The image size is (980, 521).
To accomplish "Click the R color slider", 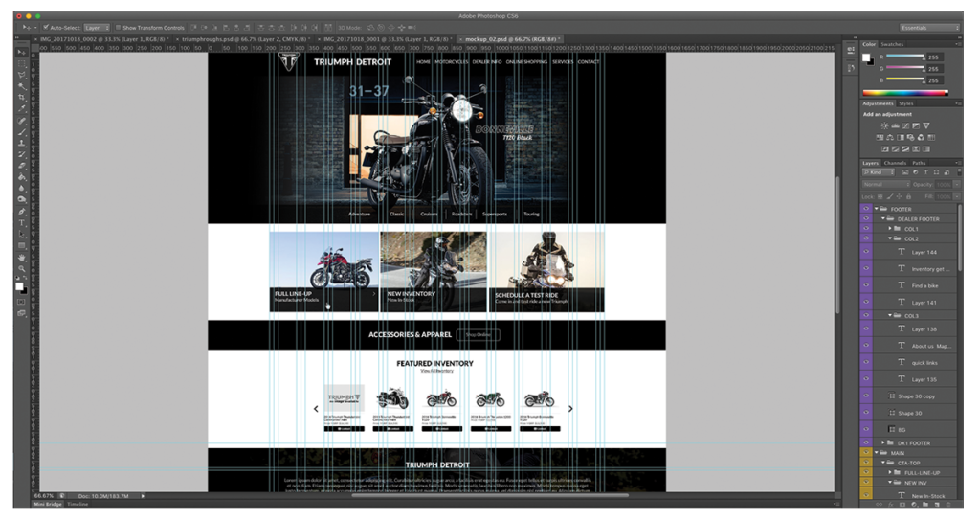I will 905,57.
